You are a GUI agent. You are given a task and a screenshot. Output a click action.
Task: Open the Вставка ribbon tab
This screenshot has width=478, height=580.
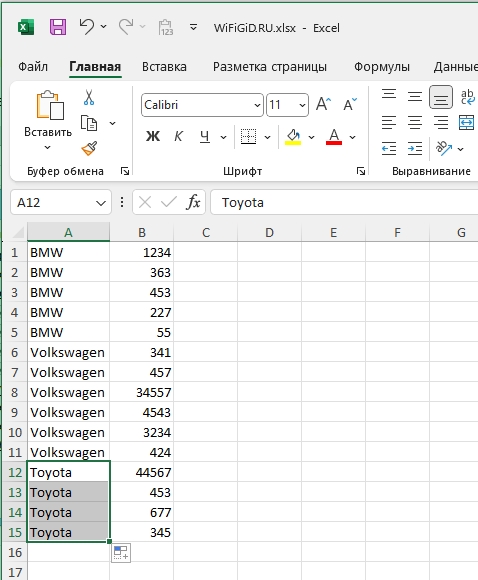coord(164,67)
